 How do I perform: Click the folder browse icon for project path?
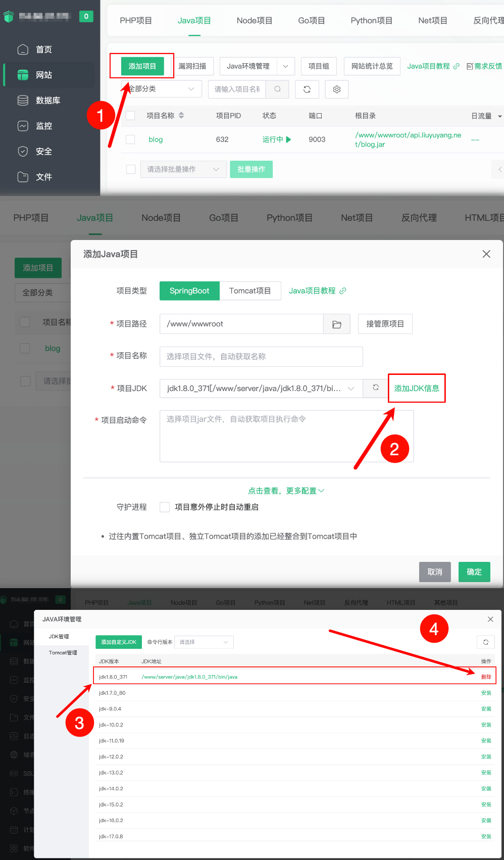337,324
